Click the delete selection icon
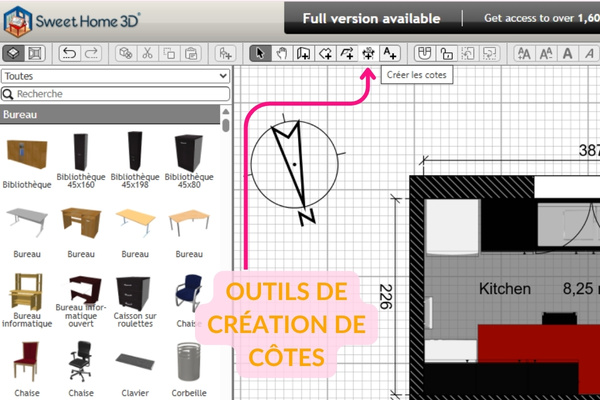 pyautogui.click(x=126, y=53)
